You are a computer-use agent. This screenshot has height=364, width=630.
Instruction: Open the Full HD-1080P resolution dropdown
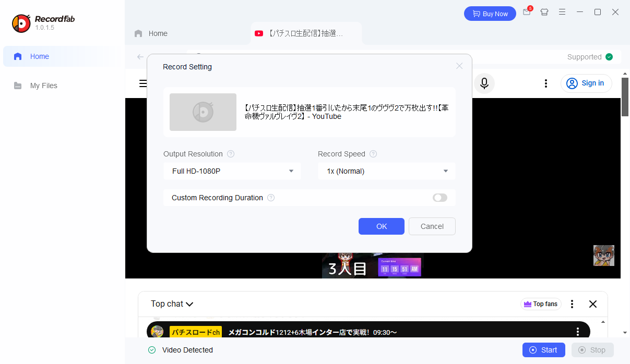point(232,171)
